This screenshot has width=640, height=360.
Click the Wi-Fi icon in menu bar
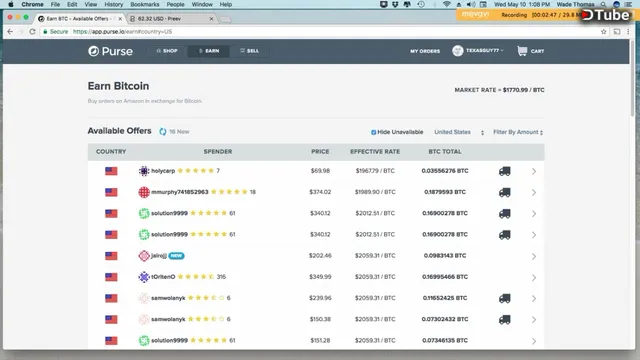click(447, 4)
